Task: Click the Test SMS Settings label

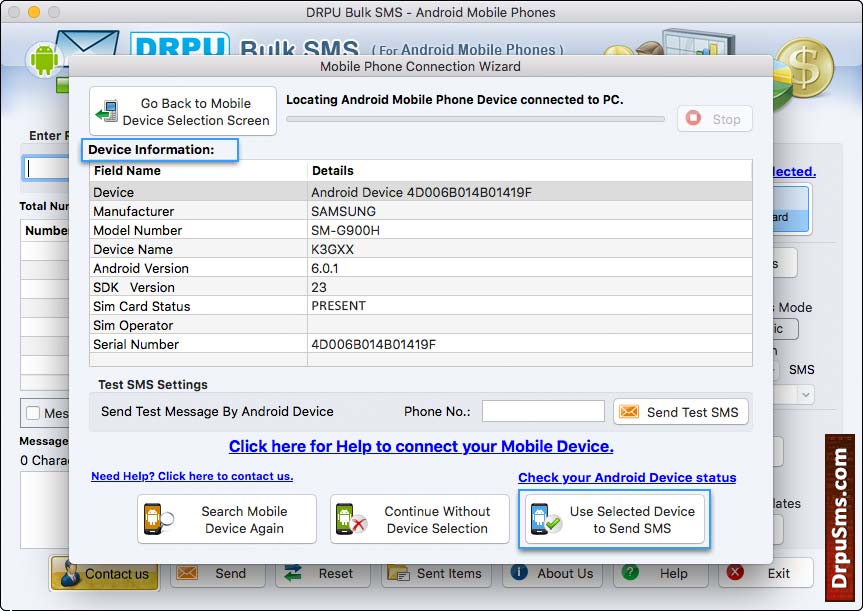Action: (153, 384)
